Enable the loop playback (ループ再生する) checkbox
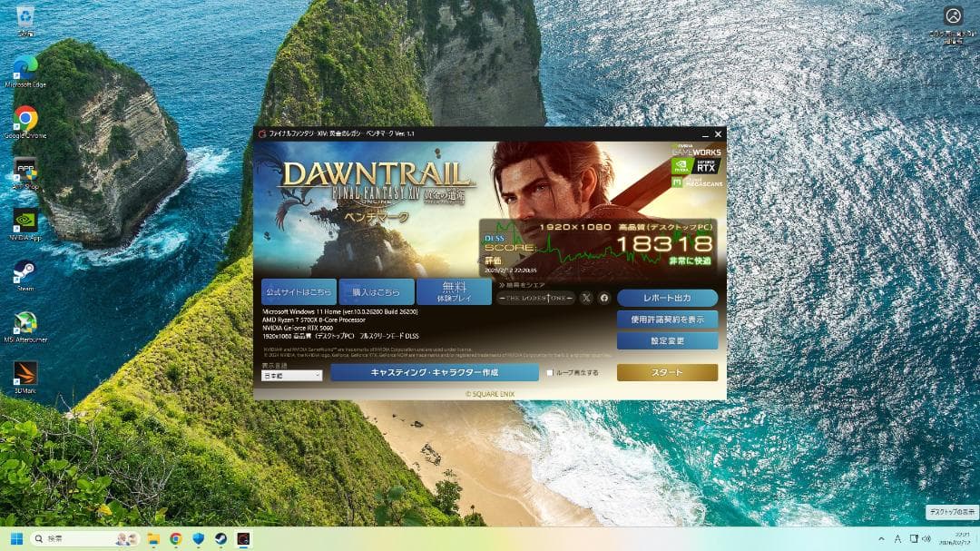 (x=550, y=373)
